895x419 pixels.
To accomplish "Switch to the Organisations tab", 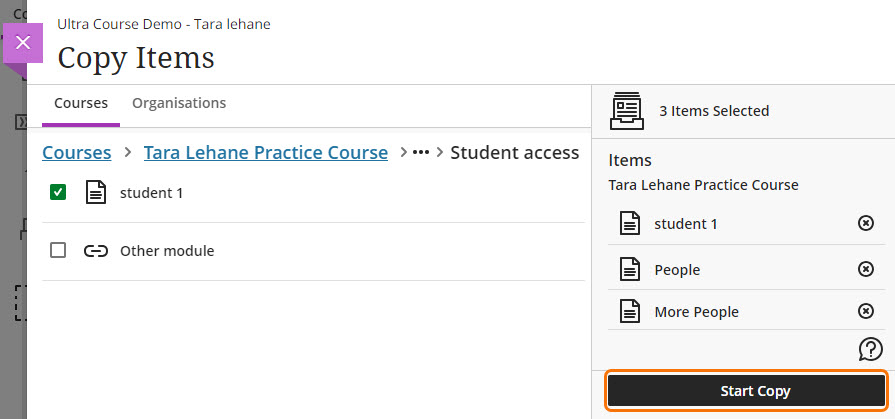I will [179, 103].
